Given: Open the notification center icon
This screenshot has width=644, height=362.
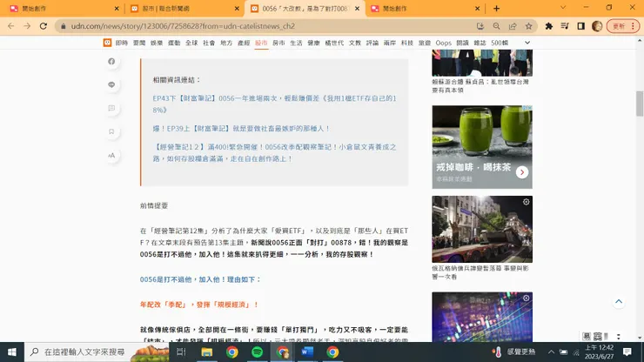Looking at the screenshot, I should click(x=627, y=352).
